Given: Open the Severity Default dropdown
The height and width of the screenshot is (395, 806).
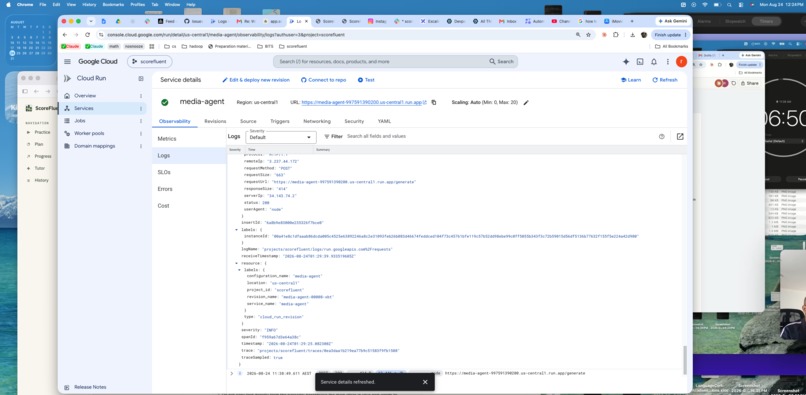Looking at the screenshot, I should point(281,137).
